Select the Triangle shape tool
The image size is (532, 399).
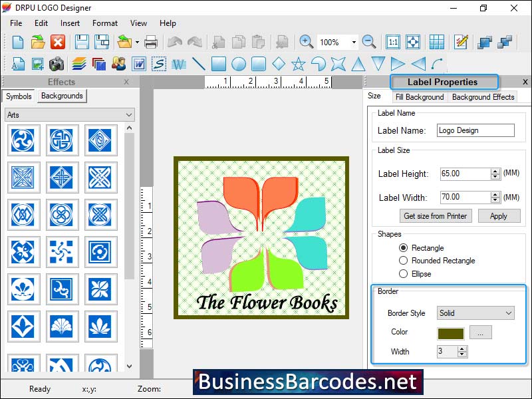tap(358, 64)
